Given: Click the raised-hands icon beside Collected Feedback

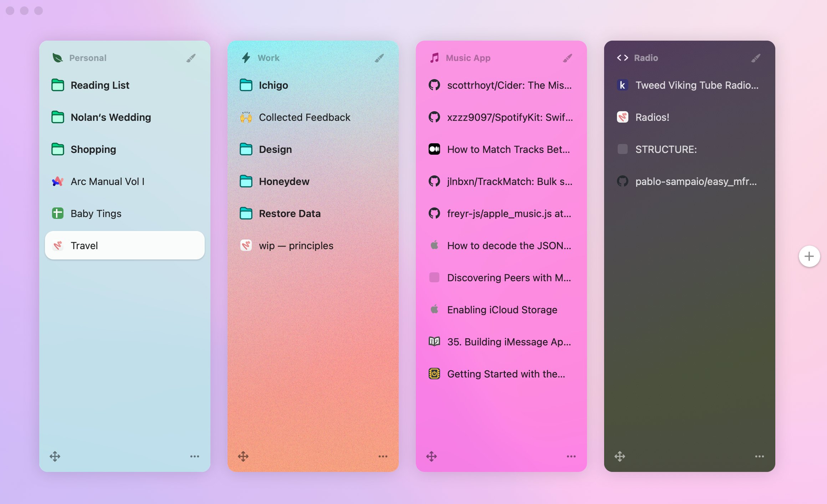Looking at the screenshot, I should click(x=246, y=117).
